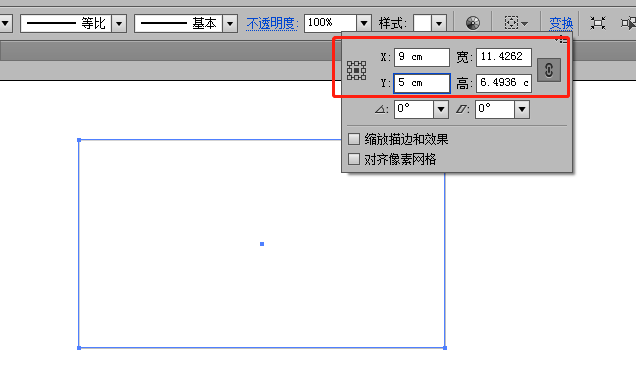Image resolution: width=636 pixels, height=369 pixels.
Task: Click the 样式 graphic style swatch
Action: point(422,24)
